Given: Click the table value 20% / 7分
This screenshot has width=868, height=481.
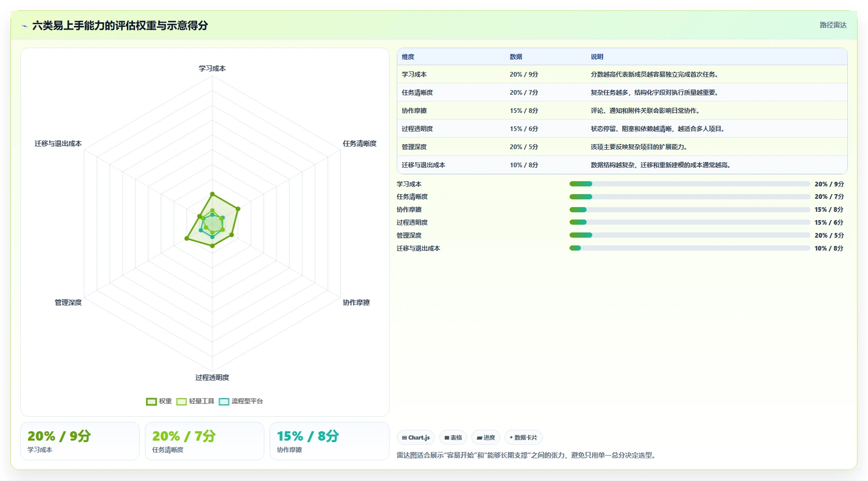Looking at the screenshot, I should point(524,93).
